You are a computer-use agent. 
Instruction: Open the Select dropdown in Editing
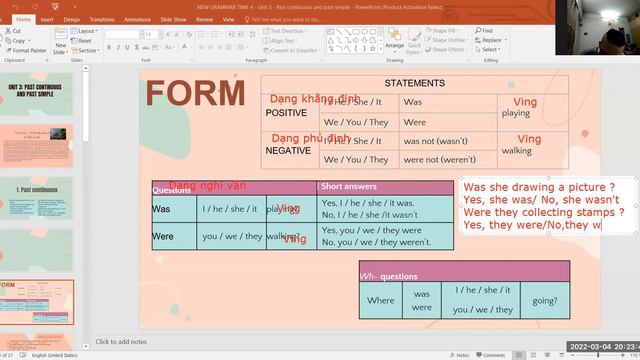click(488, 49)
